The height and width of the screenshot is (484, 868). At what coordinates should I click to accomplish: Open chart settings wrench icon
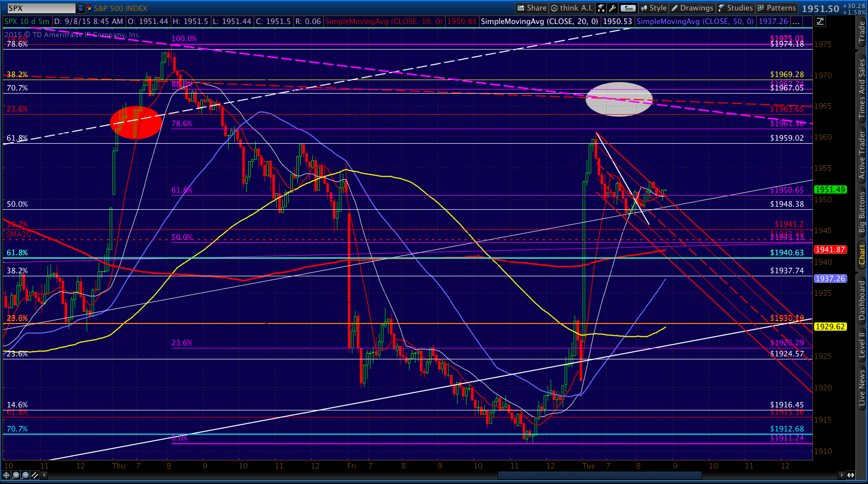(x=613, y=8)
